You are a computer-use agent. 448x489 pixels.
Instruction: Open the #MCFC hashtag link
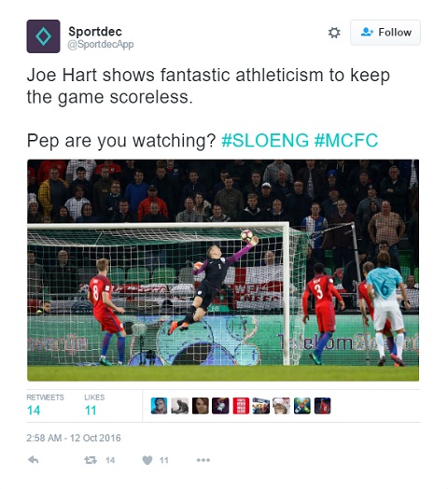[346, 140]
